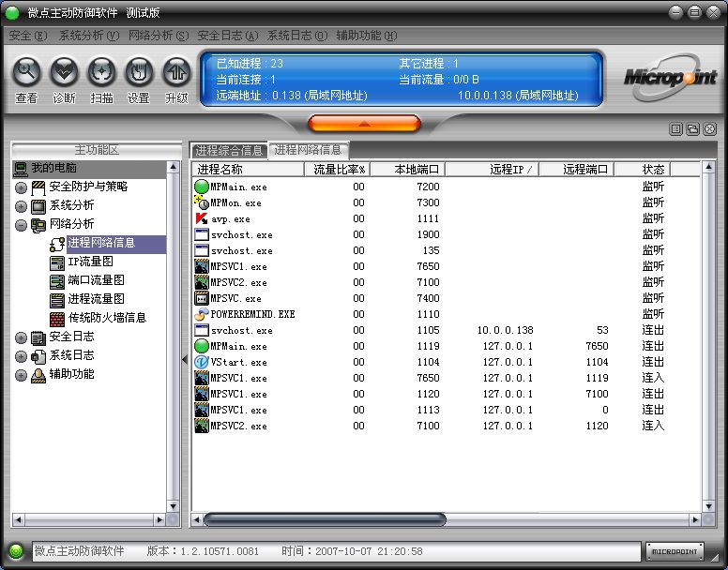728x570 pixels.
Task: Click the Micropoint logo at top right
Action: click(670, 77)
